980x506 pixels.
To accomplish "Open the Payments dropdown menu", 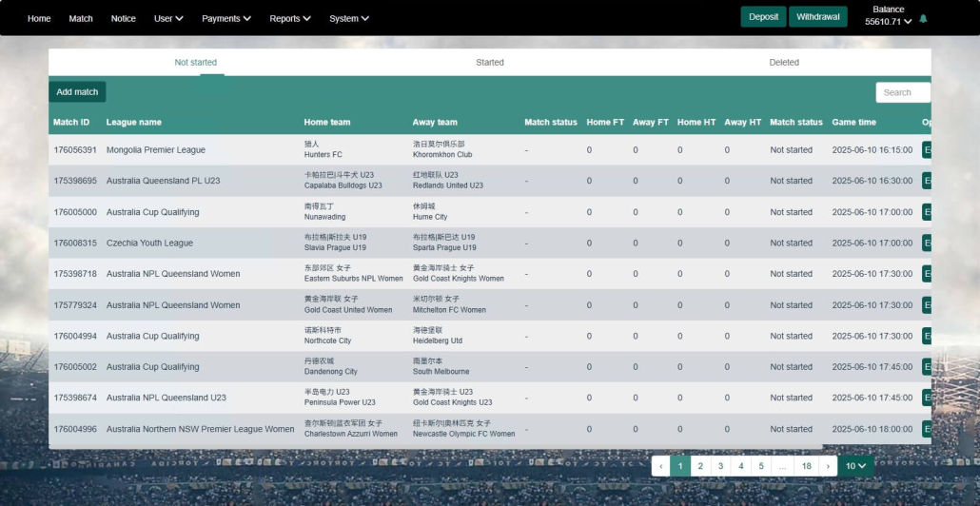I will point(226,19).
